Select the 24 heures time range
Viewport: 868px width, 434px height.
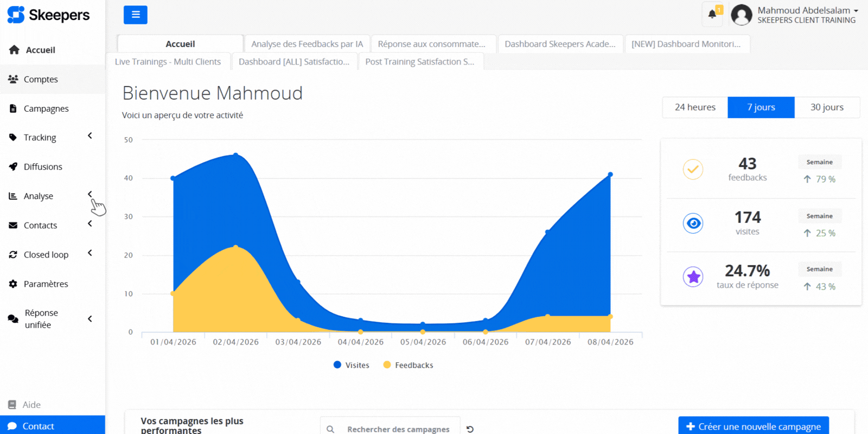pos(694,107)
